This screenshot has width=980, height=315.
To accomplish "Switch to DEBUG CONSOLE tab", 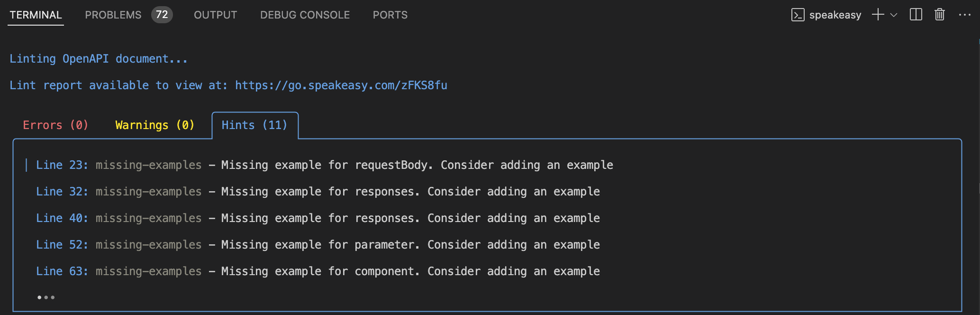I will pyautogui.click(x=305, y=15).
